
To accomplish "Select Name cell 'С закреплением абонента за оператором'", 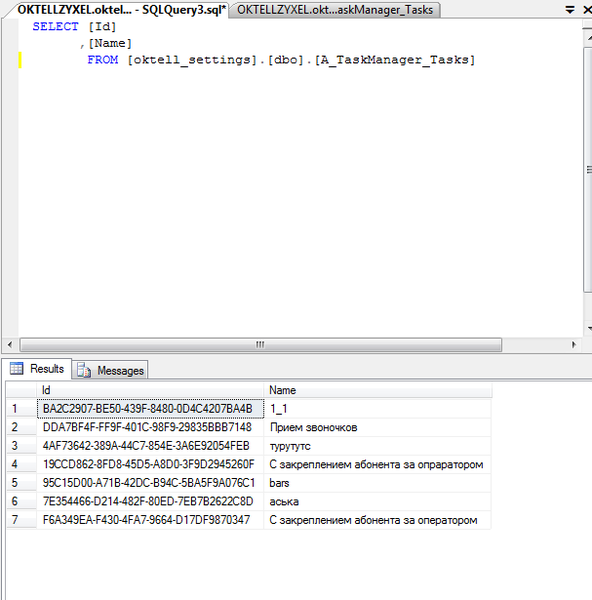I will click(x=377, y=520).
